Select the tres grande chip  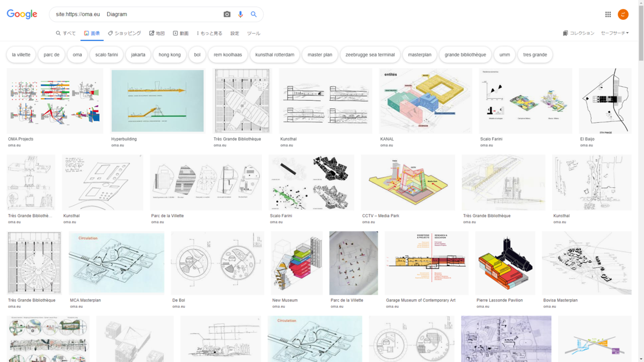pos(535,55)
